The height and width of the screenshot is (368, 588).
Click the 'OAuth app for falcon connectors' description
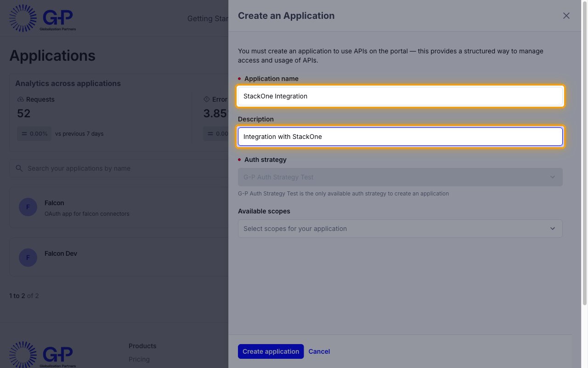(87, 214)
